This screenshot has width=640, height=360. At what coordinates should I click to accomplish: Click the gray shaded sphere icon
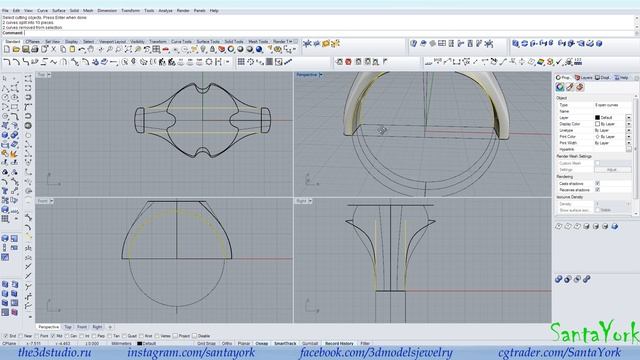pos(240,49)
